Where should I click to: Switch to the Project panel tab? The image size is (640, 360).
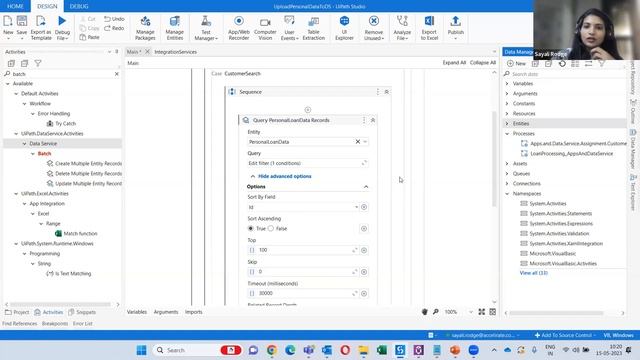[17, 312]
